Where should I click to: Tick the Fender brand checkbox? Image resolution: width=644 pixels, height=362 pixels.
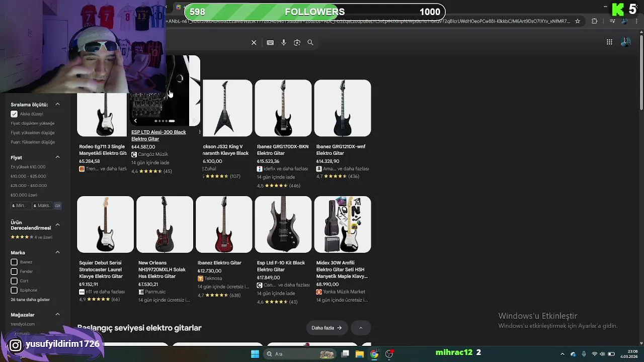pyautogui.click(x=14, y=271)
